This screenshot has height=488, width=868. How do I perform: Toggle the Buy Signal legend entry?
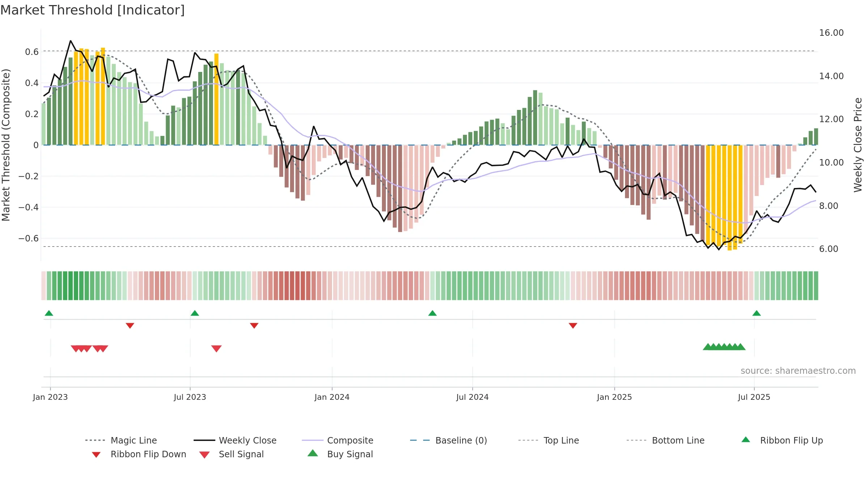pos(340,454)
